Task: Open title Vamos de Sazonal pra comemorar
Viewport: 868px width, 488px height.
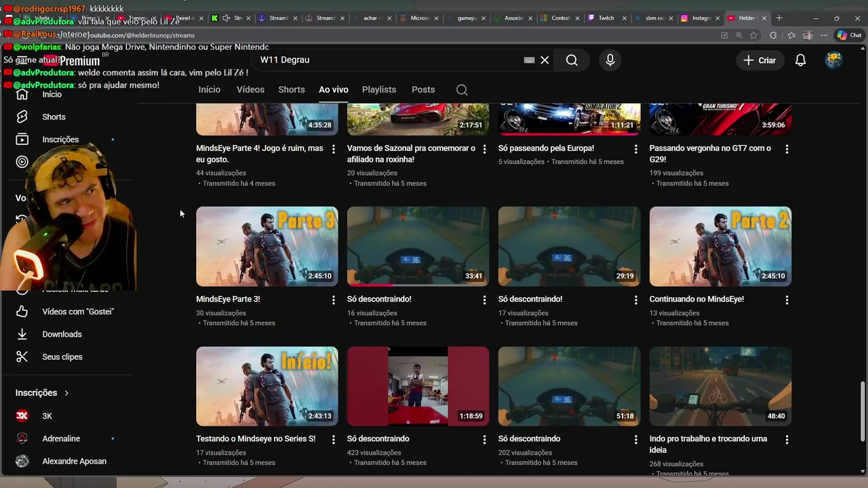Action: tap(411, 154)
